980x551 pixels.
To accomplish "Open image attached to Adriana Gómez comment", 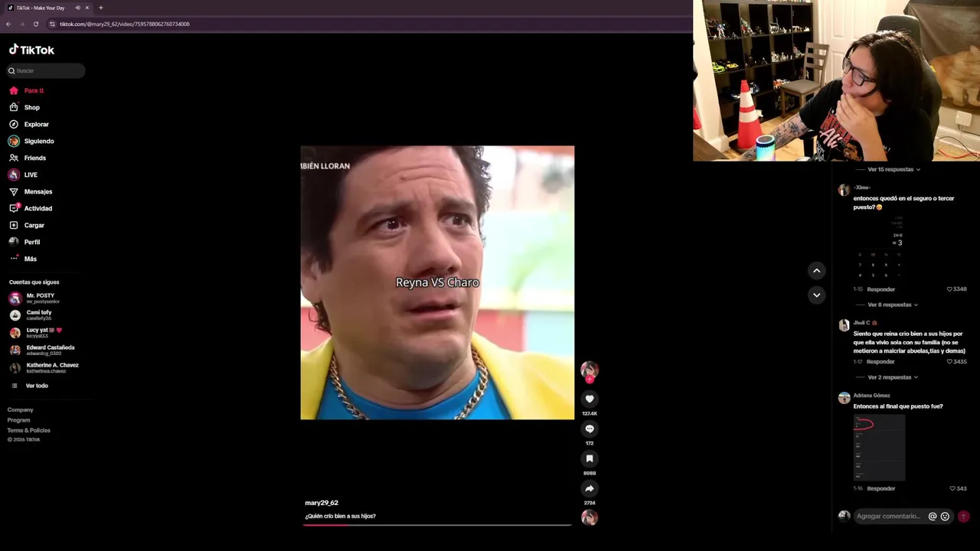I will pos(879,448).
